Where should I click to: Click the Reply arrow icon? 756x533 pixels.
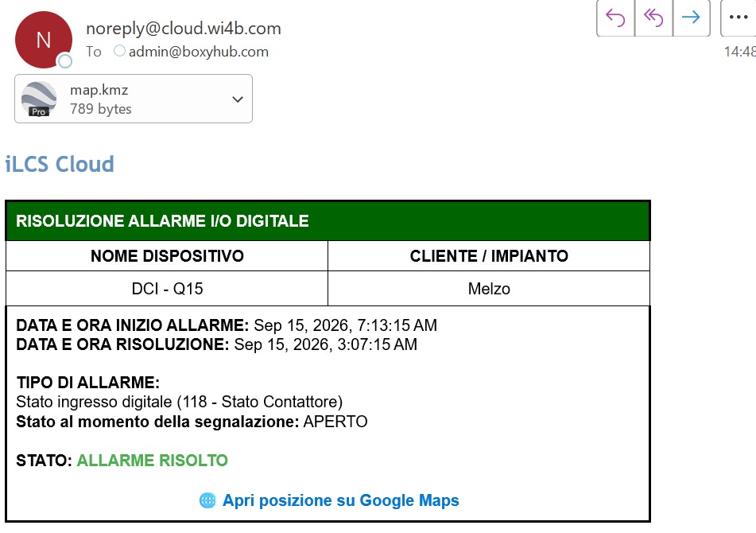coord(615,18)
